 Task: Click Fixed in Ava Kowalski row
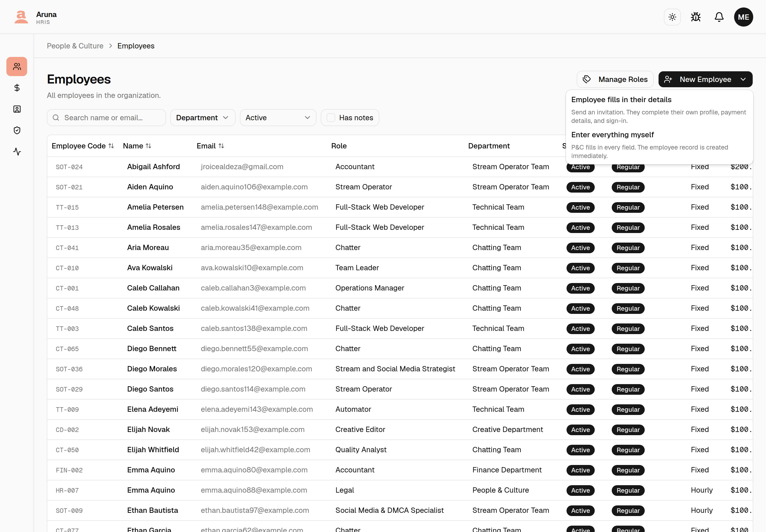click(x=700, y=268)
